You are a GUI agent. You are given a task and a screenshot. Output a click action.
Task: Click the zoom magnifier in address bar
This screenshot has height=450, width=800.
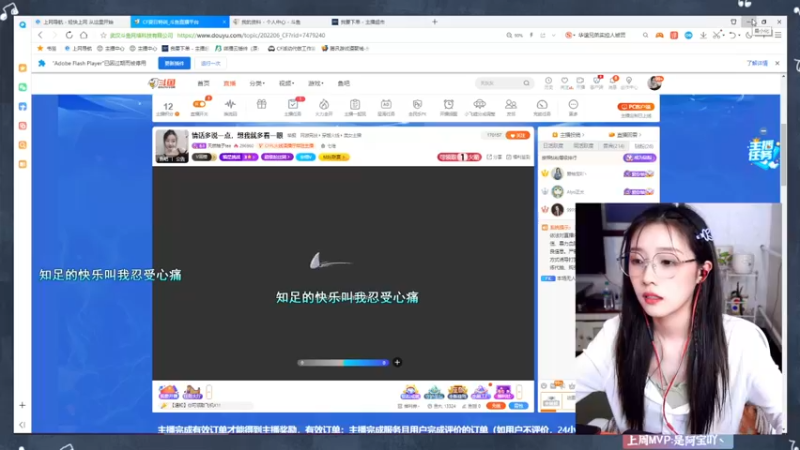(x=509, y=35)
